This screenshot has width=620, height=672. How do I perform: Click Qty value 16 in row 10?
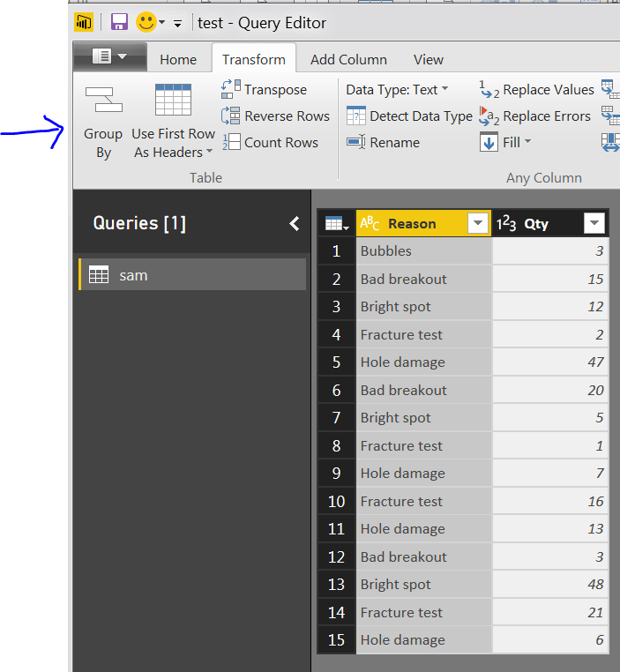point(550,501)
